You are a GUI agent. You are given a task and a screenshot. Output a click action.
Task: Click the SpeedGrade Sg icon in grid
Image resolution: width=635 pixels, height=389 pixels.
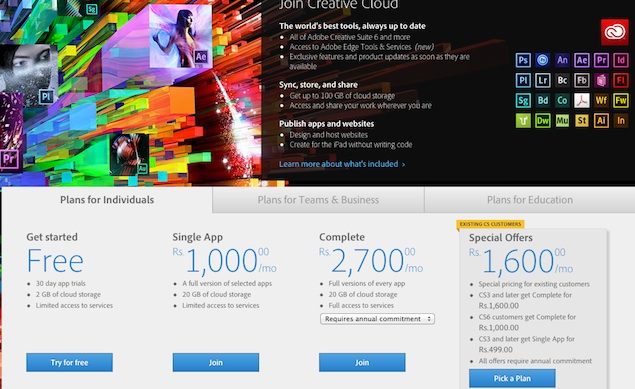point(523,100)
